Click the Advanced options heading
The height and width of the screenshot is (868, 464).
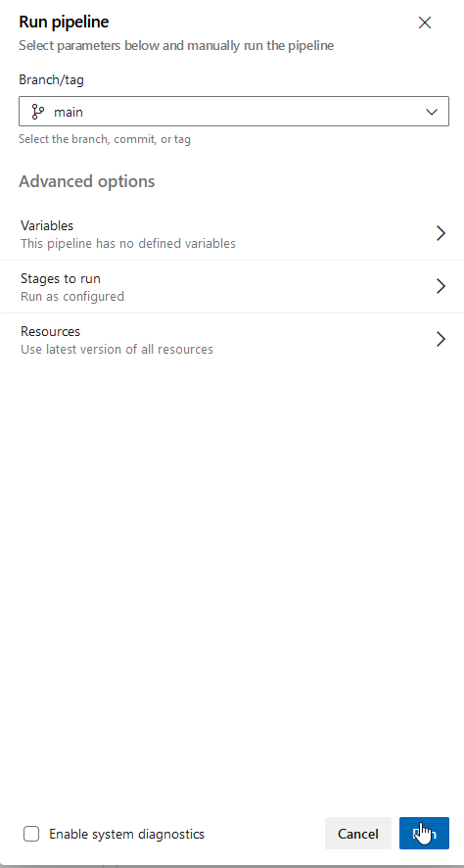click(x=87, y=181)
